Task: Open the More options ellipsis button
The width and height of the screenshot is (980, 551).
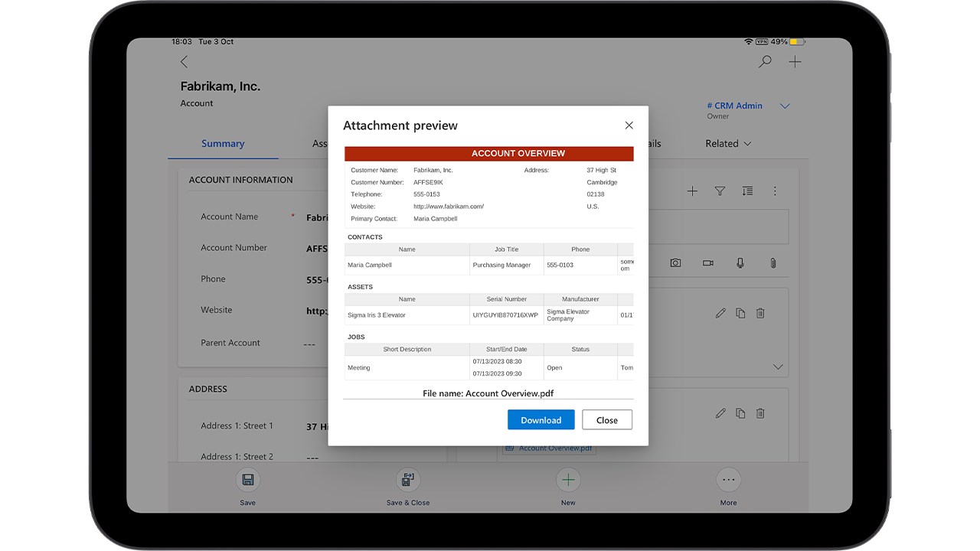Action: click(728, 480)
